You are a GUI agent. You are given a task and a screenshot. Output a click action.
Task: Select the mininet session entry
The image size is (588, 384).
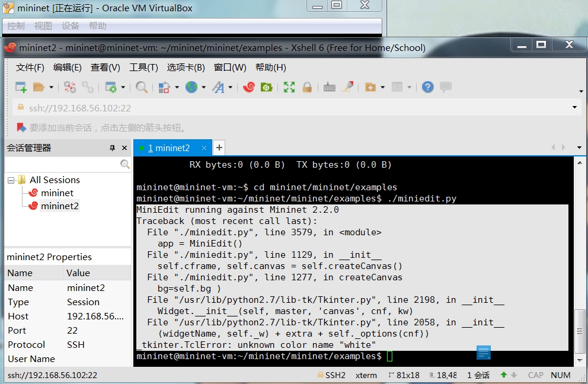(57, 193)
